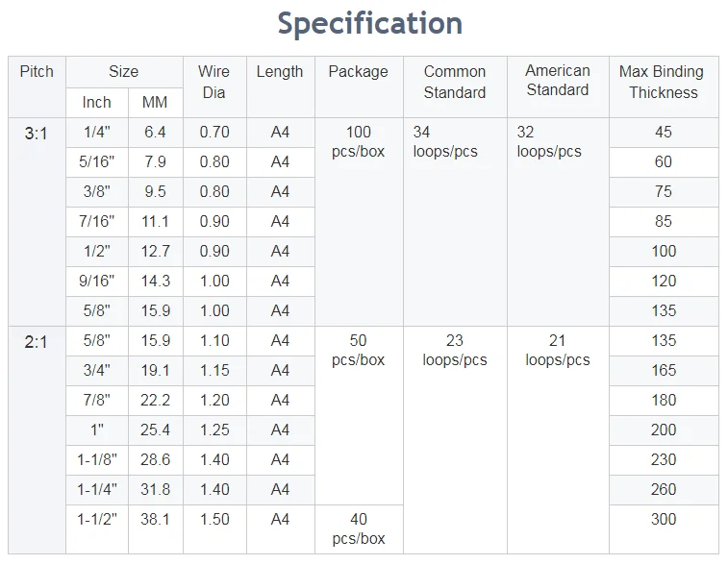Viewport: 728px width, 565px height.
Task: Click the 21 loops/pcs cell
Action: (x=558, y=351)
